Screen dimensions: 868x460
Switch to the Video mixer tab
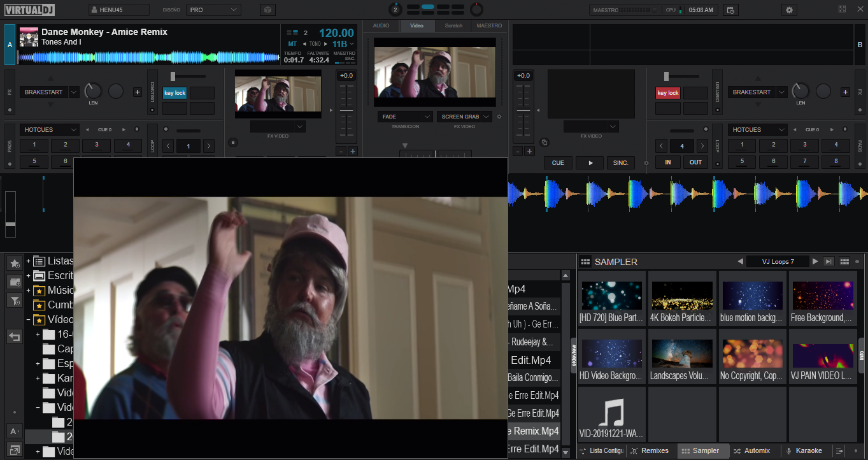click(417, 25)
